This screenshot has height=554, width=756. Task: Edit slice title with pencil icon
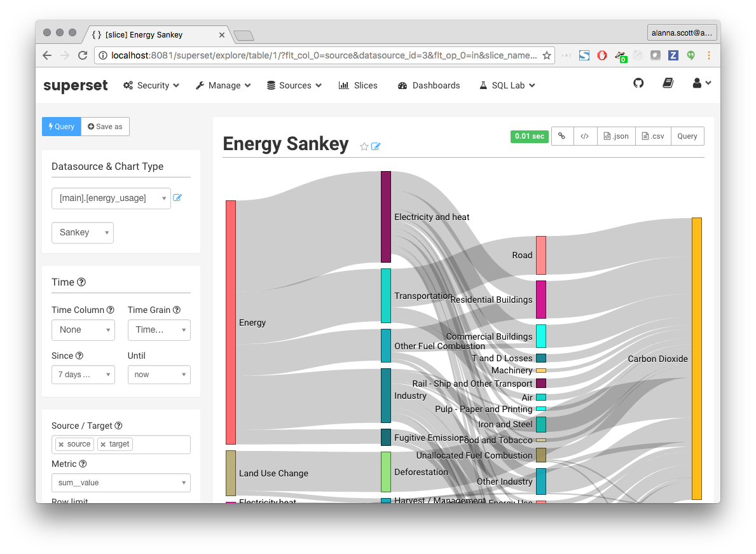(376, 146)
